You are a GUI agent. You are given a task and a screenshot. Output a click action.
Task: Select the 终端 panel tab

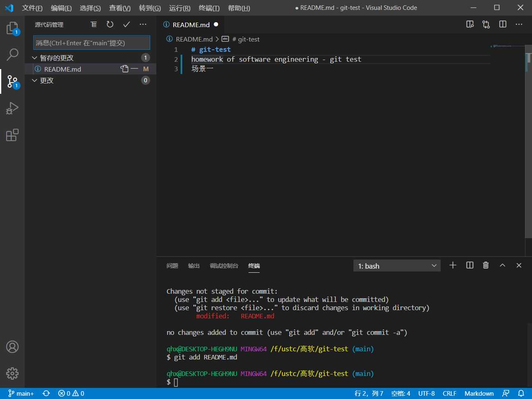coord(254,266)
